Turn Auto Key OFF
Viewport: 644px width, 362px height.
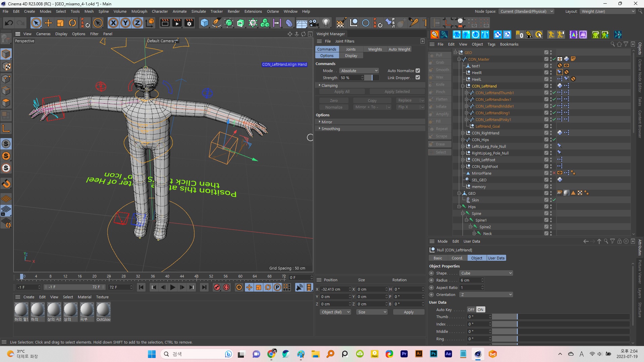(x=471, y=310)
